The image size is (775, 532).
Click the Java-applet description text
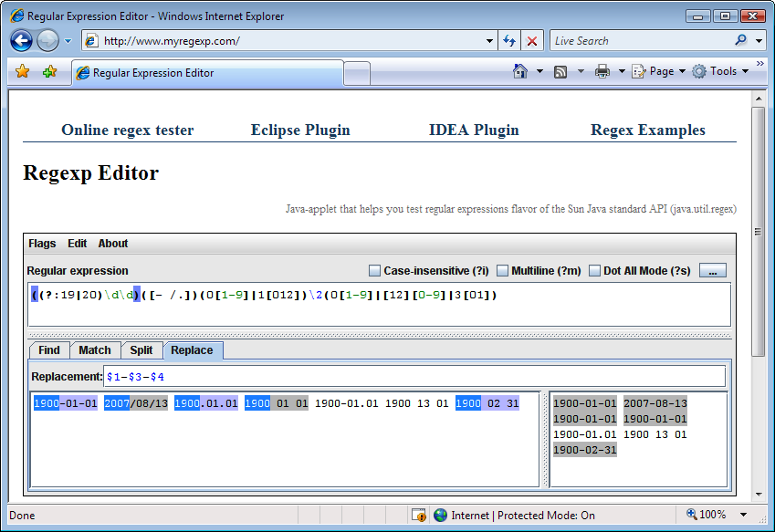tap(510, 209)
